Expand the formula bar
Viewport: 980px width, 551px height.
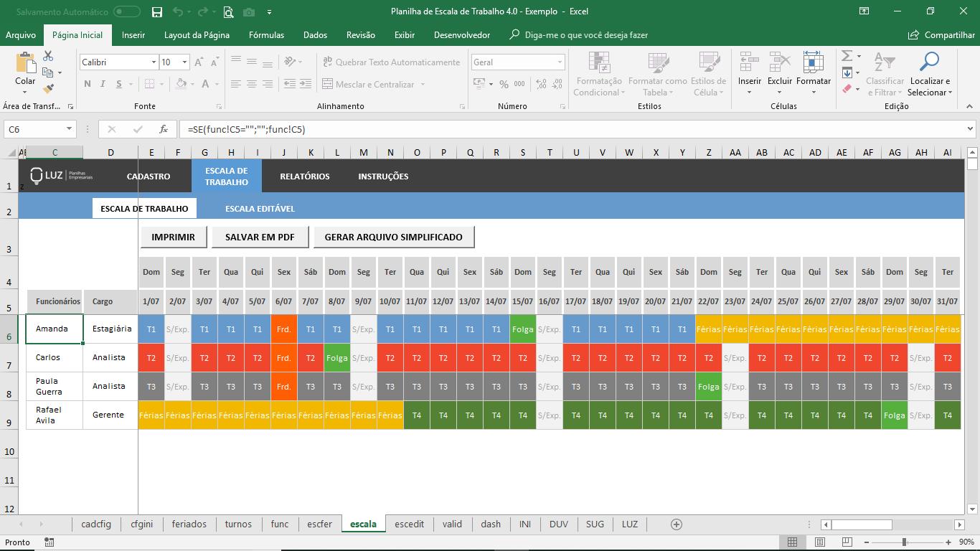971,129
